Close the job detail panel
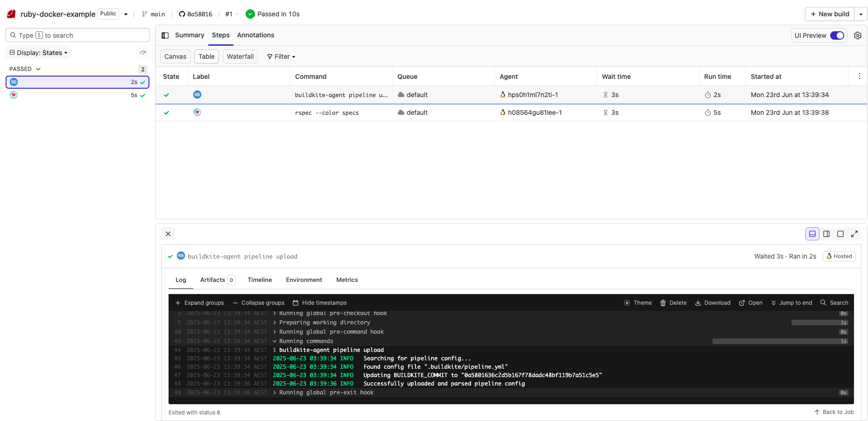Image resolution: width=868 pixels, height=421 pixels. pyautogui.click(x=168, y=234)
